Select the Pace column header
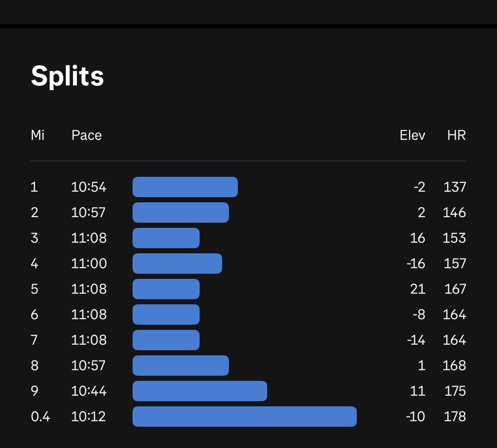Image resolution: width=497 pixels, height=448 pixels. [x=87, y=135]
